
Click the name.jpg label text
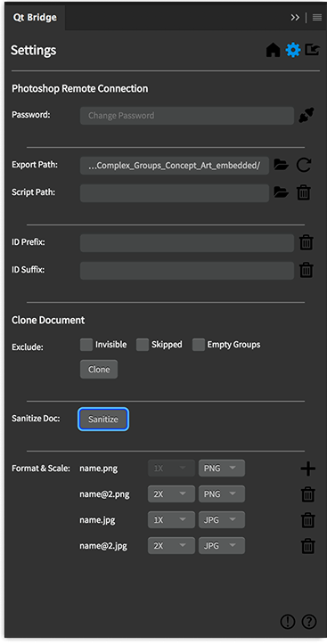pos(97,520)
